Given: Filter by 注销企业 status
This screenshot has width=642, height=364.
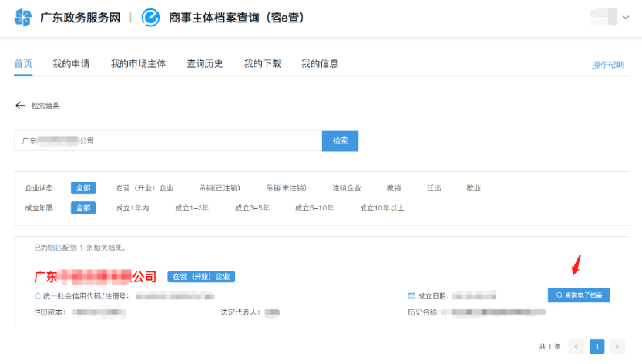Looking at the screenshot, I should tap(347, 188).
